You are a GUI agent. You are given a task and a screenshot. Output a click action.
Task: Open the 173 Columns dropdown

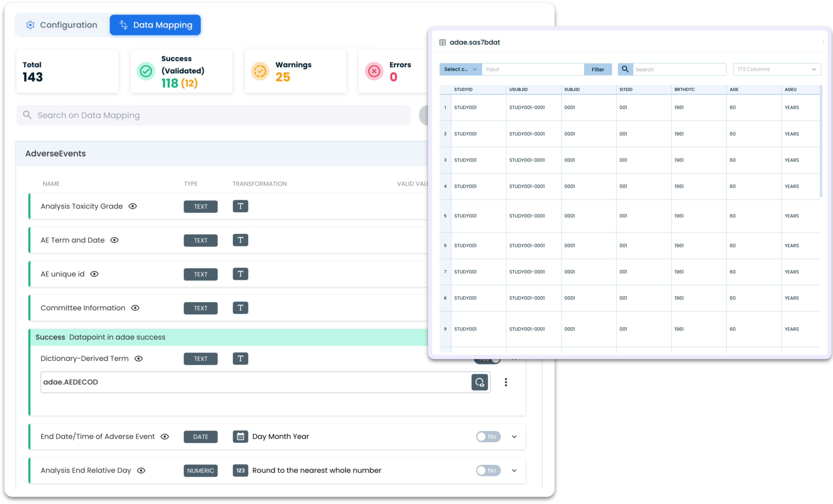coord(777,69)
